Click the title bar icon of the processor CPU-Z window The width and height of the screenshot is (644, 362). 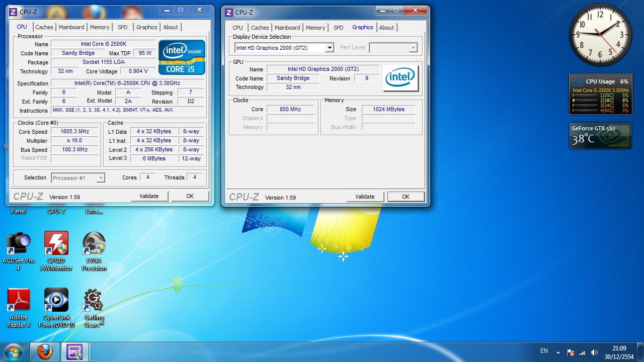pyautogui.click(x=13, y=12)
